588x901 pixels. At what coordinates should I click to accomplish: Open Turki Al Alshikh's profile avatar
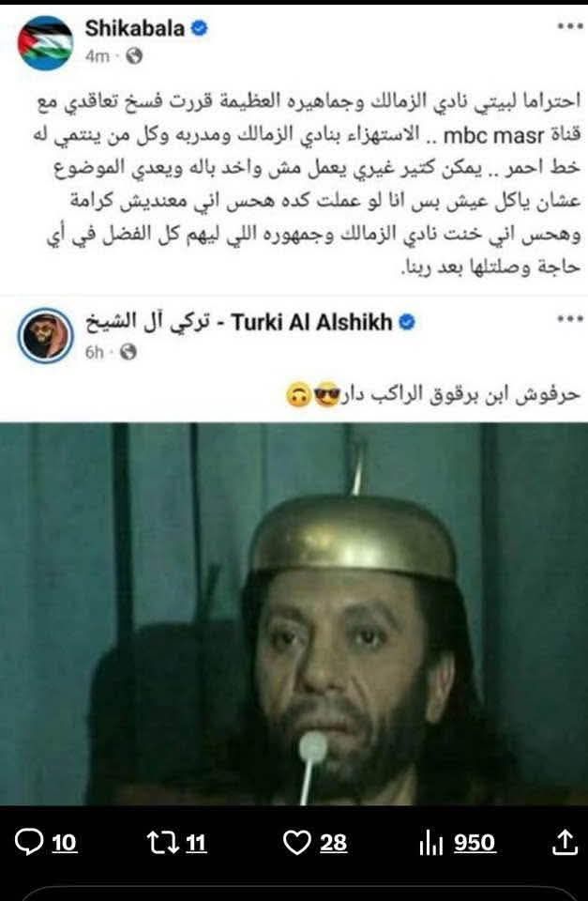[x=45, y=336]
